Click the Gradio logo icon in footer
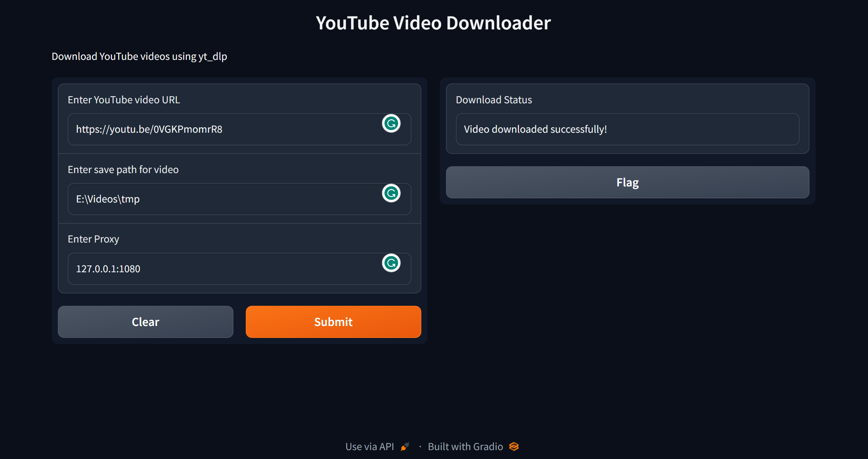This screenshot has width=868, height=459. click(x=514, y=447)
